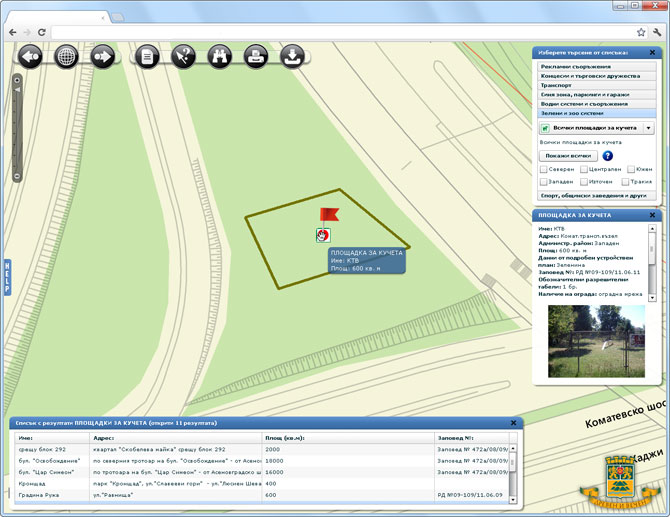Check the Източен district checkbox
670x517 pixels.
(x=584, y=182)
